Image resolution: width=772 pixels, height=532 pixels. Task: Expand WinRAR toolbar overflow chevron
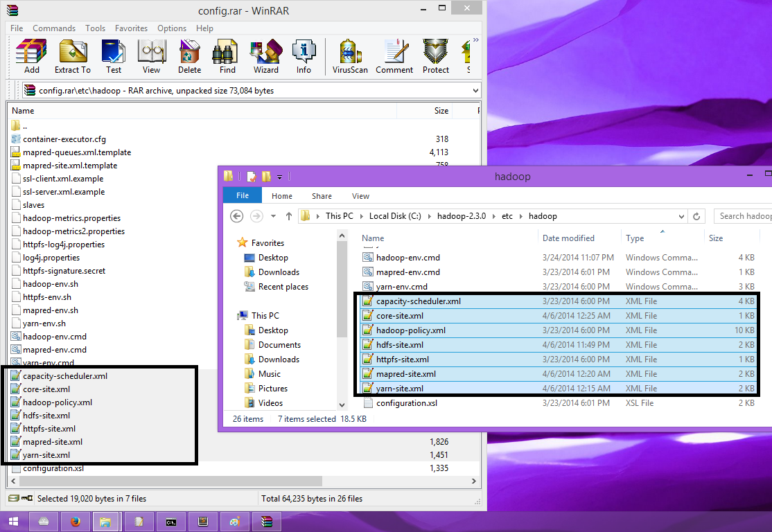click(x=475, y=40)
